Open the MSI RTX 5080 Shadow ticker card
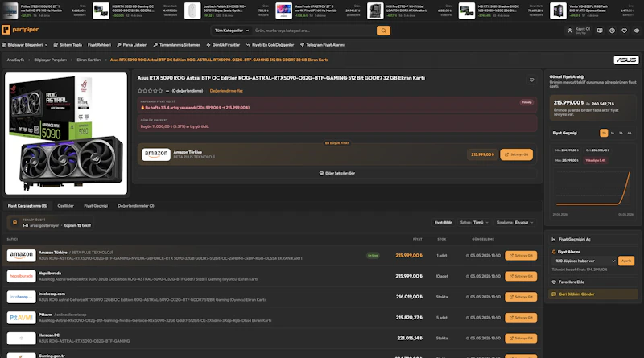The width and height of the screenshot is (644, 358). (x=500, y=10)
